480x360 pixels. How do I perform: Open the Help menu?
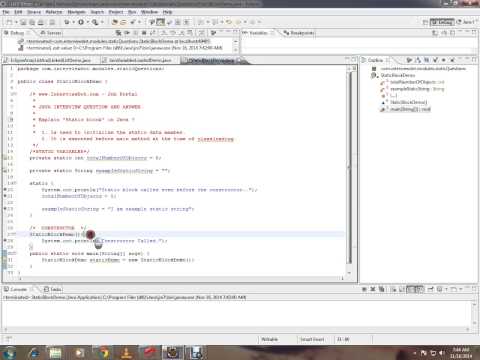click(x=167, y=12)
